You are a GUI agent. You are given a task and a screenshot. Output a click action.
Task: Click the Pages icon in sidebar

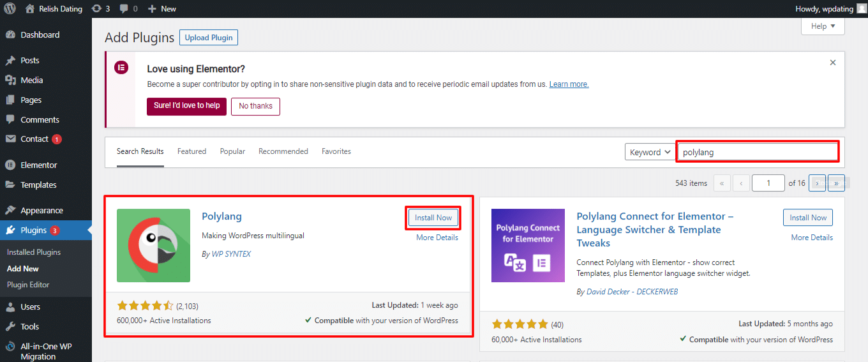click(x=10, y=100)
